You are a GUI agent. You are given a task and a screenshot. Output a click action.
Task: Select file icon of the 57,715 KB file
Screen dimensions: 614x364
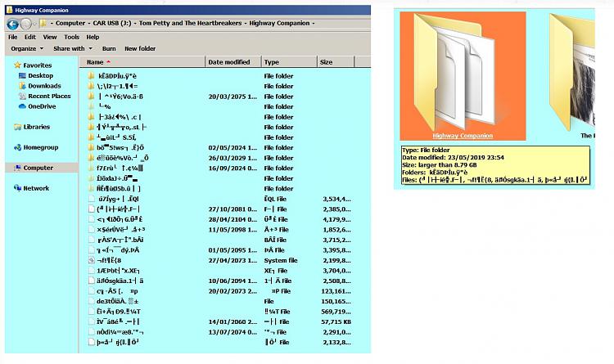pyautogui.click(x=91, y=321)
